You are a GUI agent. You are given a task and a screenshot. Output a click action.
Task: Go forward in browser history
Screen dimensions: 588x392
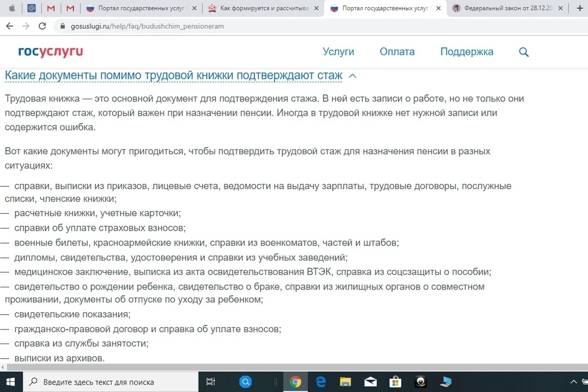26,26
